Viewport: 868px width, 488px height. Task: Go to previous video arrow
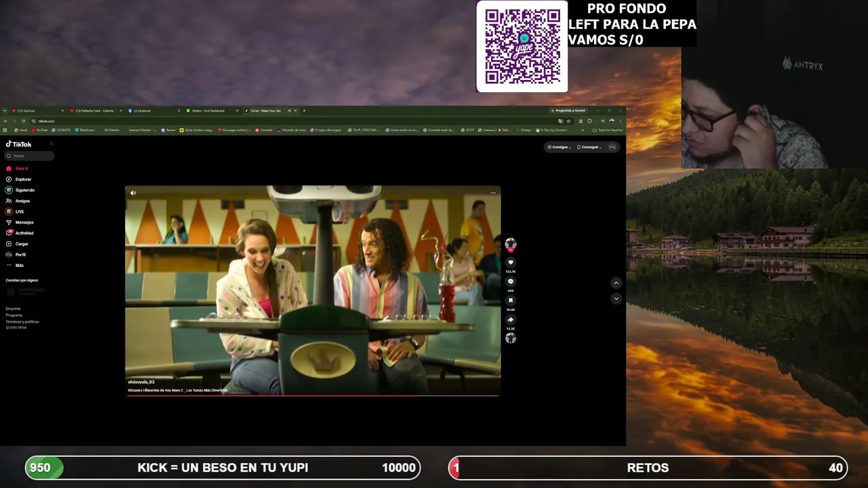point(616,283)
